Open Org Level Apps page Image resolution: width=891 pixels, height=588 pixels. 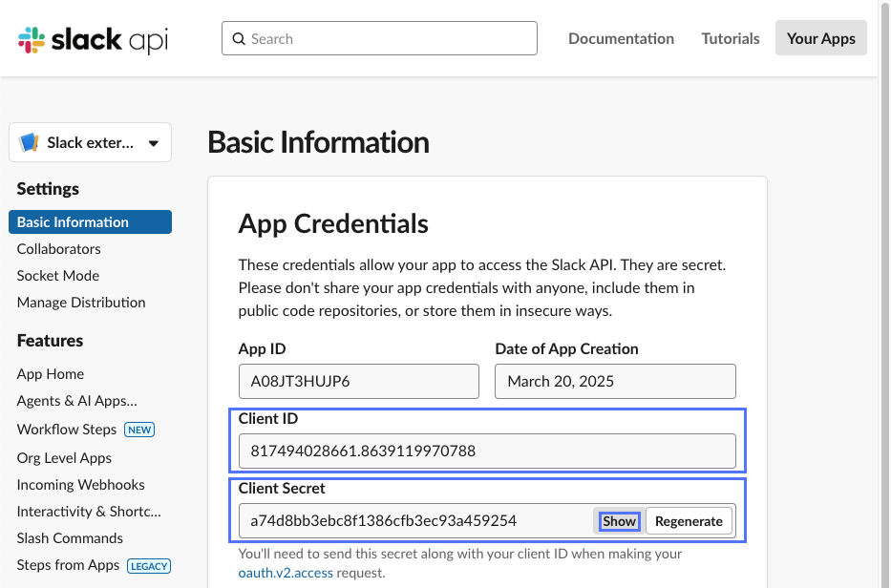pyautogui.click(x=64, y=458)
